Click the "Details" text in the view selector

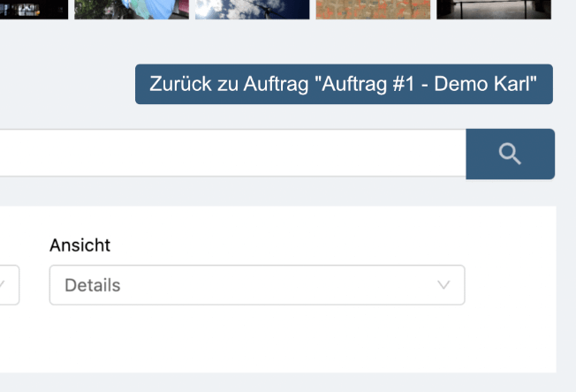[92, 285]
